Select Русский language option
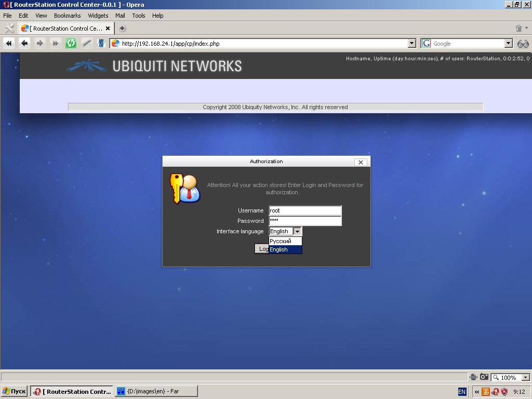 285,241
